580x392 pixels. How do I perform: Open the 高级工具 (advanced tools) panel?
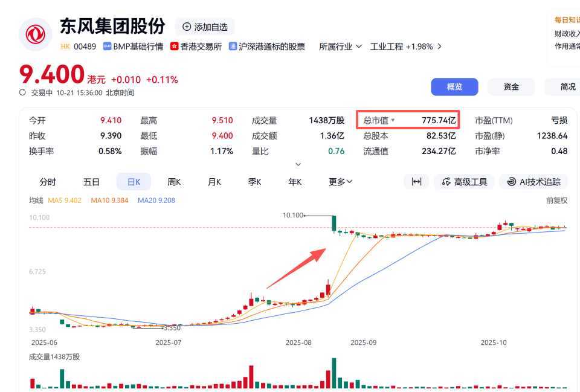464,181
